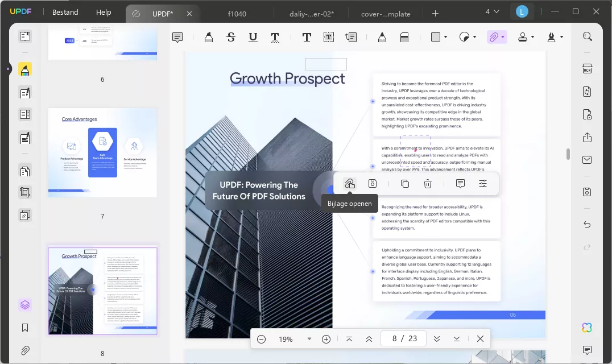
Task: Switch to the cover-...mplate tab
Action: coord(386,14)
